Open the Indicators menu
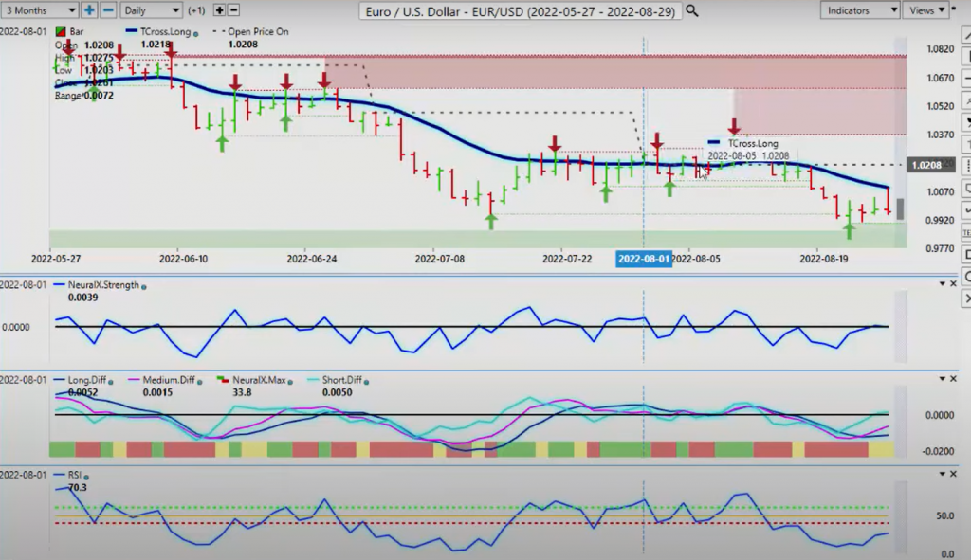Viewport: 971px width, 560px height. pos(859,10)
